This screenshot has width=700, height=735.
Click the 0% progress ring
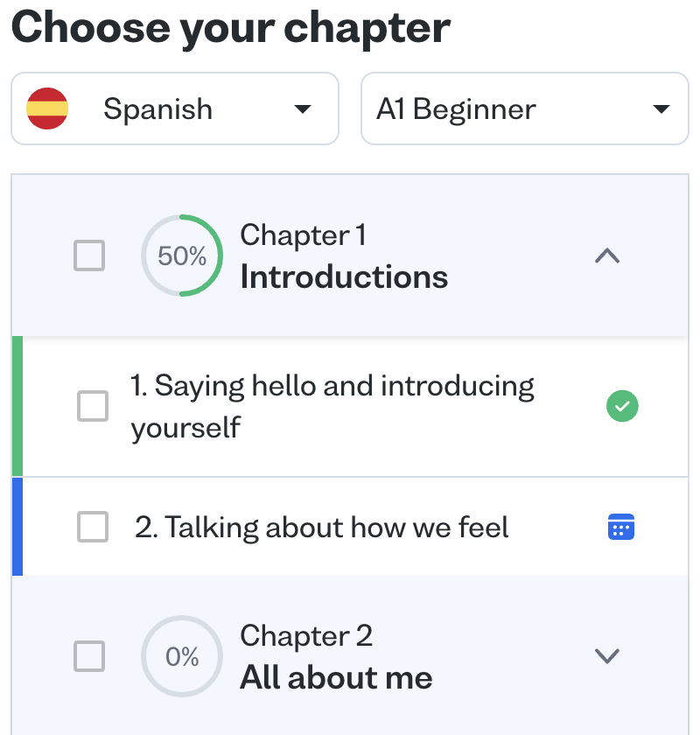[x=182, y=656]
